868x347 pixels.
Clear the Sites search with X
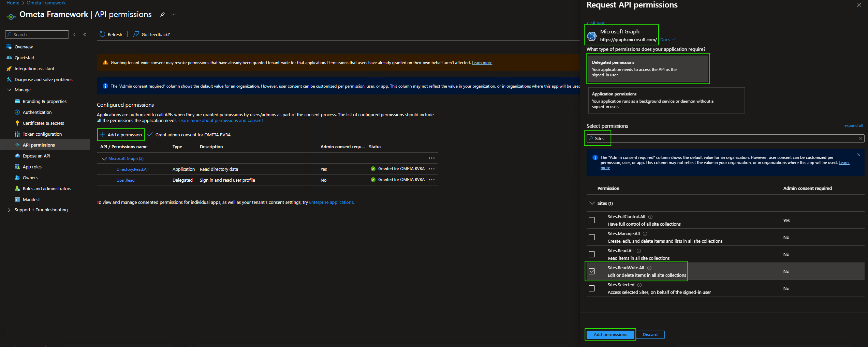tap(860, 138)
